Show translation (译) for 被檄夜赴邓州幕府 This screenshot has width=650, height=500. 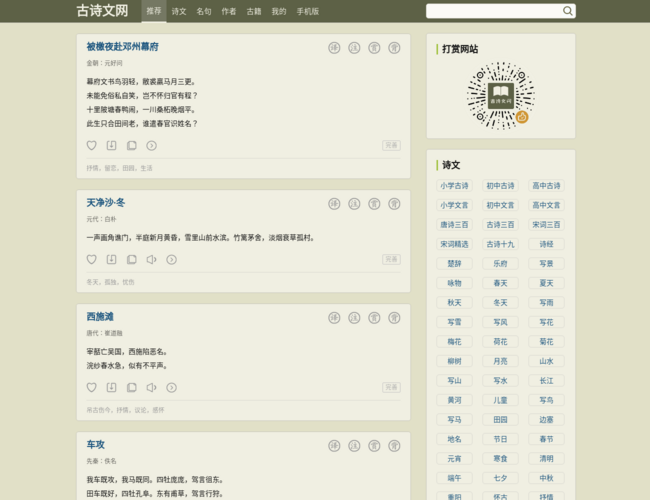click(x=334, y=48)
